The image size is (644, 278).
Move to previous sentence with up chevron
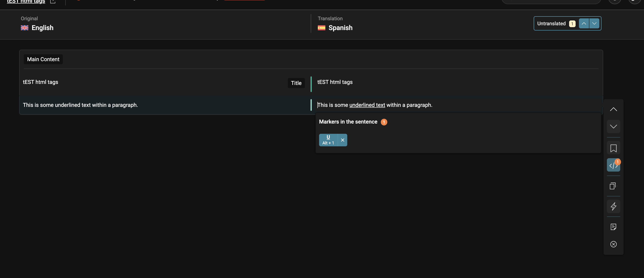[x=613, y=109]
